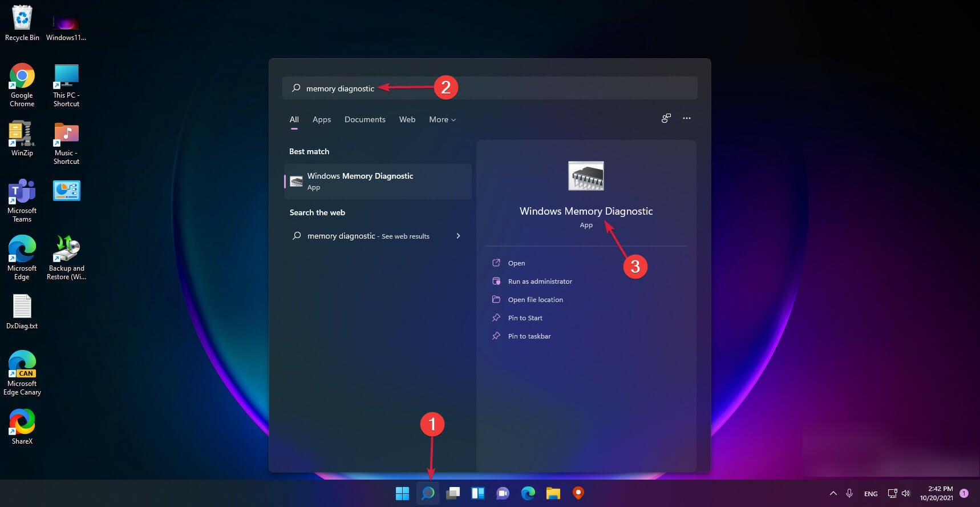Open Windows Memory Diagnostic best match
Screen dimensions: 980x507
click(x=378, y=182)
